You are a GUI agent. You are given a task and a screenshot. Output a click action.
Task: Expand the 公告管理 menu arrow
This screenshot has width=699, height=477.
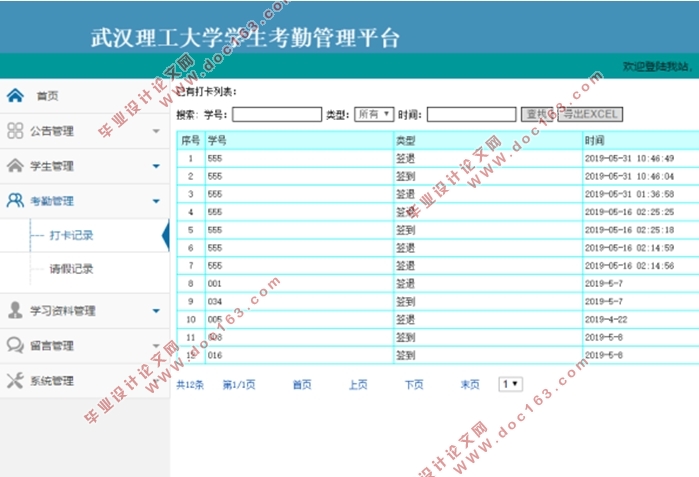coord(156,131)
